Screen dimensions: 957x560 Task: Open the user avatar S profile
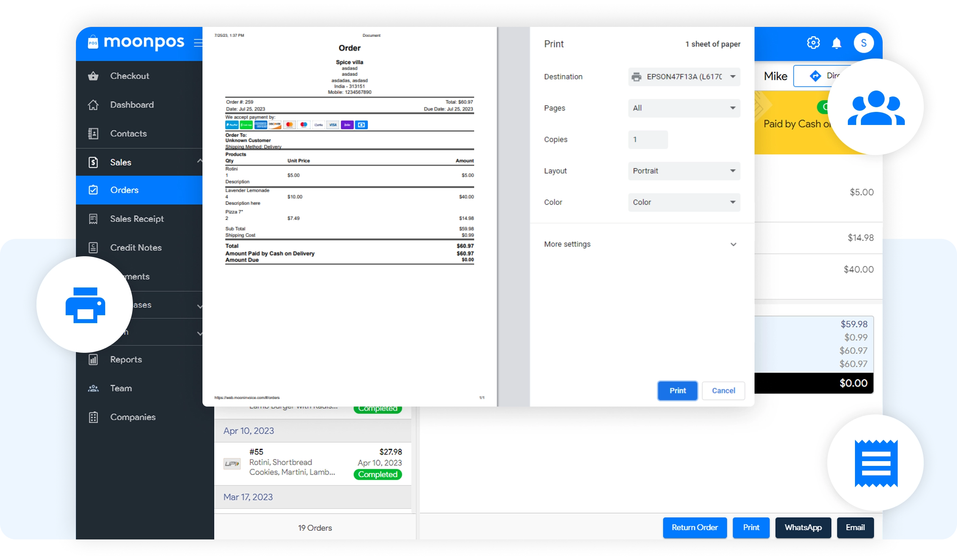pyautogui.click(x=863, y=43)
